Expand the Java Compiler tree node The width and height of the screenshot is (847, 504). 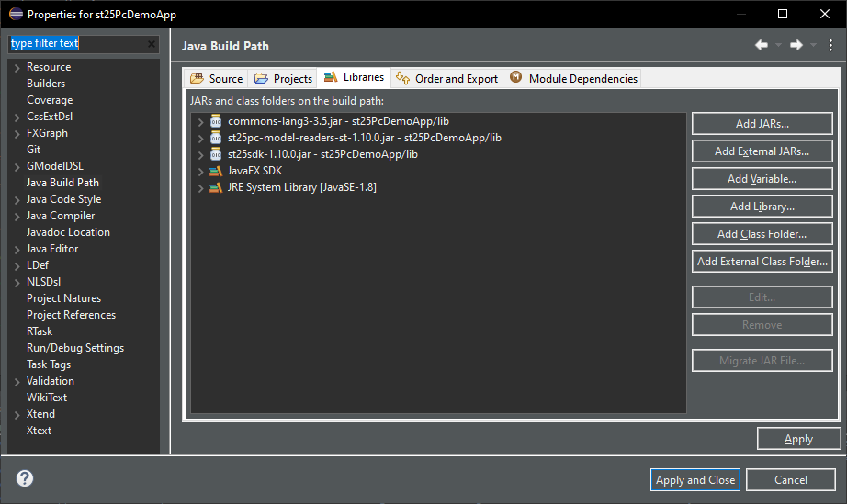click(x=17, y=216)
